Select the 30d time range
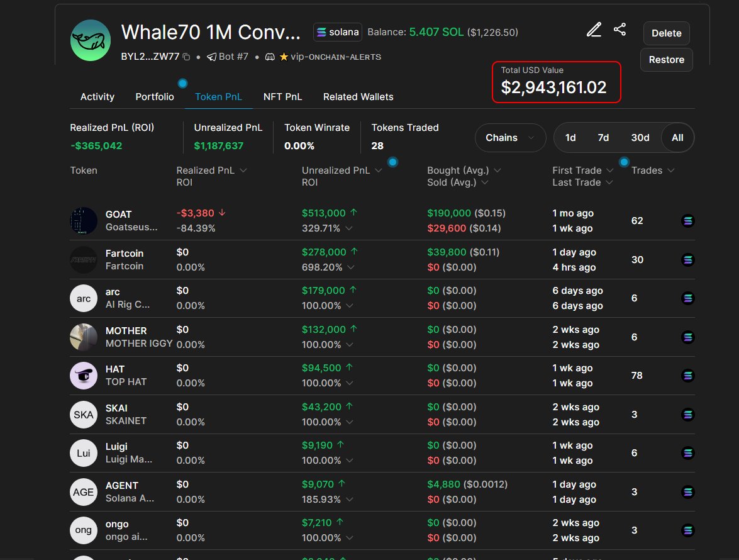This screenshot has height=560, width=739. click(640, 138)
